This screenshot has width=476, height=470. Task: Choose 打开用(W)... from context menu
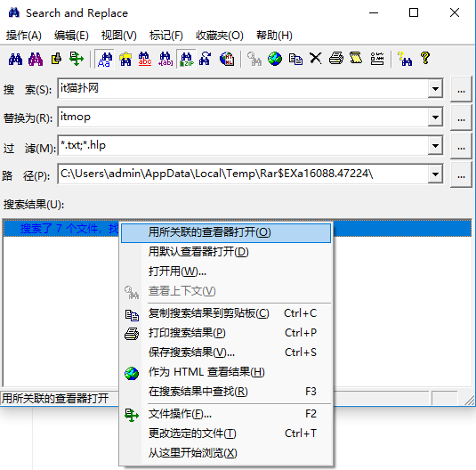pos(226,271)
